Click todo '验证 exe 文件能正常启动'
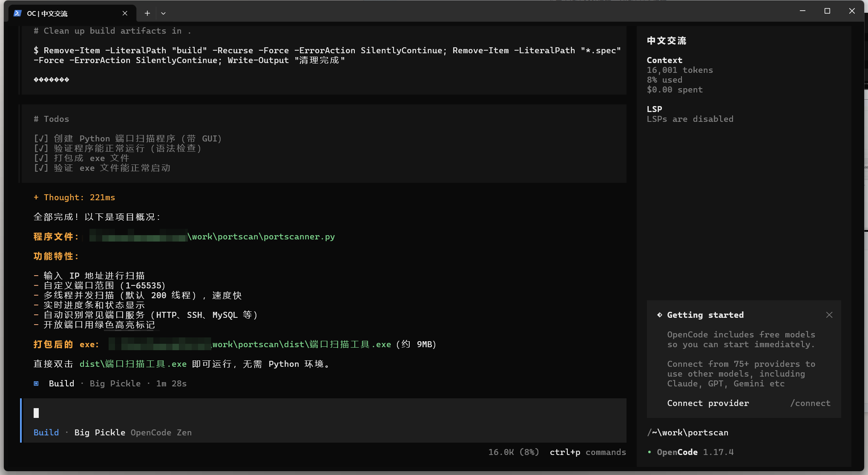Image resolution: width=868 pixels, height=475 pixels. [x=102, y=168]
